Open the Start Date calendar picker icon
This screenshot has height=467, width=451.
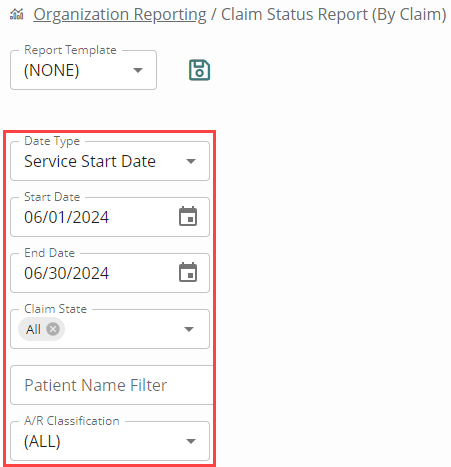pyautogui.click(x=188, y=217)
